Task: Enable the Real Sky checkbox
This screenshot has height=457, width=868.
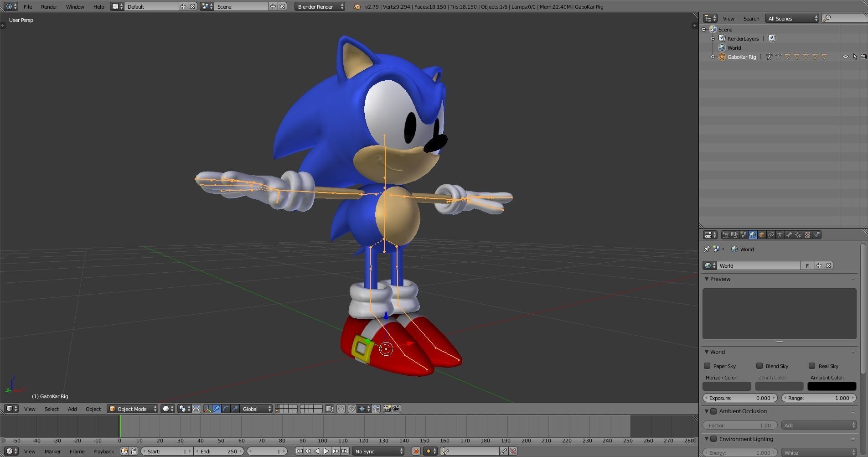Action: [812, 366]
